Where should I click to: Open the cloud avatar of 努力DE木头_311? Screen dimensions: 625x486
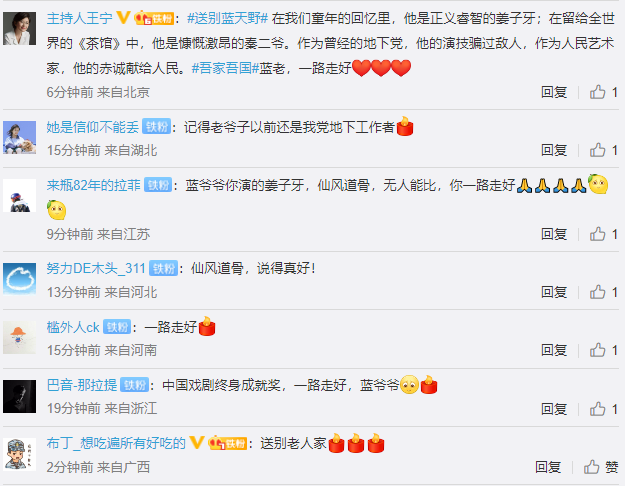point(20,279)
